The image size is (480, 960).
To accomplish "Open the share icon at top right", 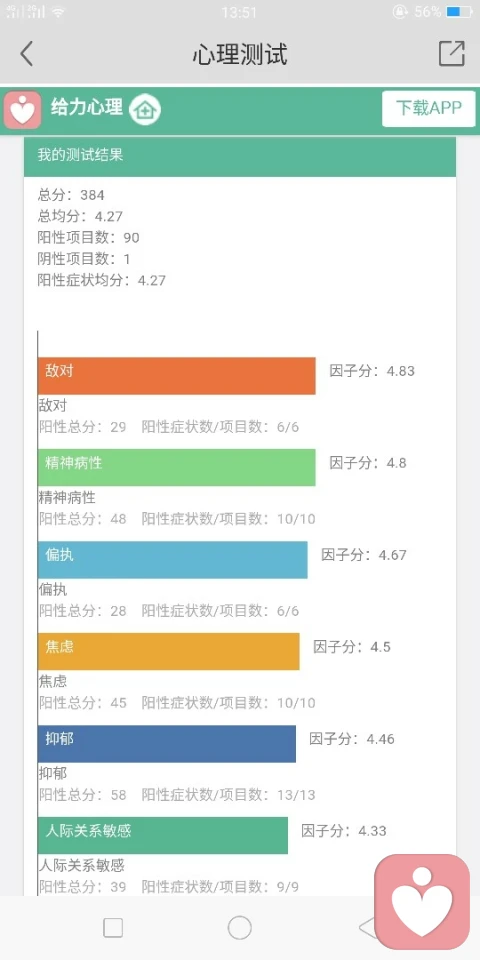I will 452,54.
